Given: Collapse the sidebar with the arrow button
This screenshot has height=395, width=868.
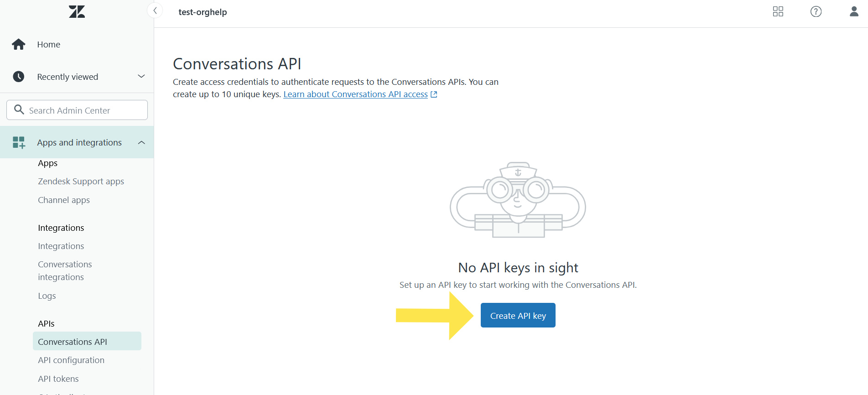Looking at the screenshot, I should click(155, 11).
